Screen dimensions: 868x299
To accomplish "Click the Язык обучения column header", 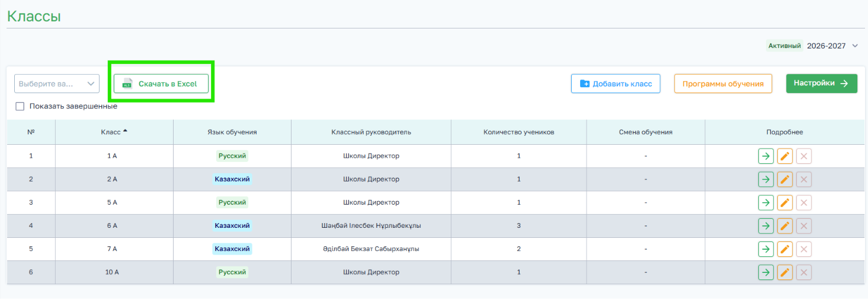I will (x=232, y=132).
